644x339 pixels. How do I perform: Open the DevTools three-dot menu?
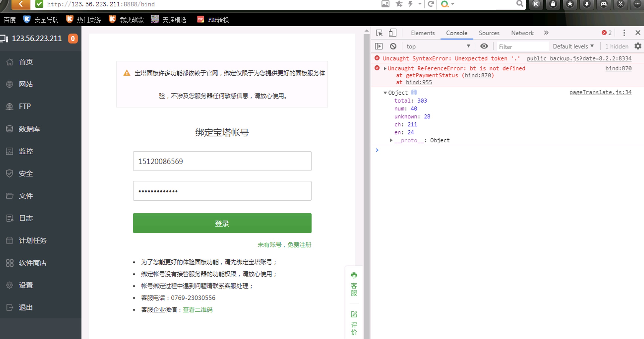[624, 33]
